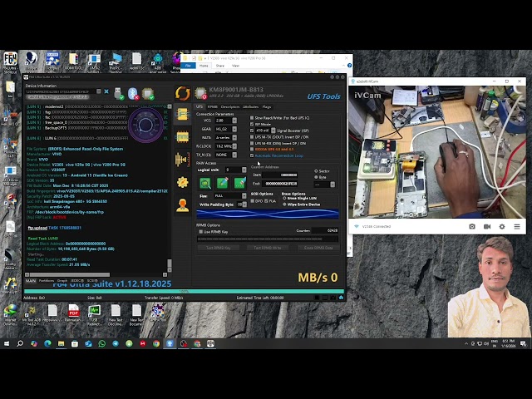Click the Start address input field
Viewport: 532px width, 399px height.
279,175
